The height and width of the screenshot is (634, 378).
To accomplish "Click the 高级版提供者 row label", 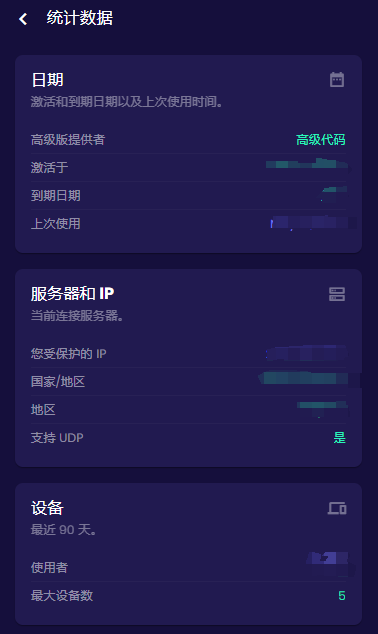I will pyautogui.click(x=68, y=140).
